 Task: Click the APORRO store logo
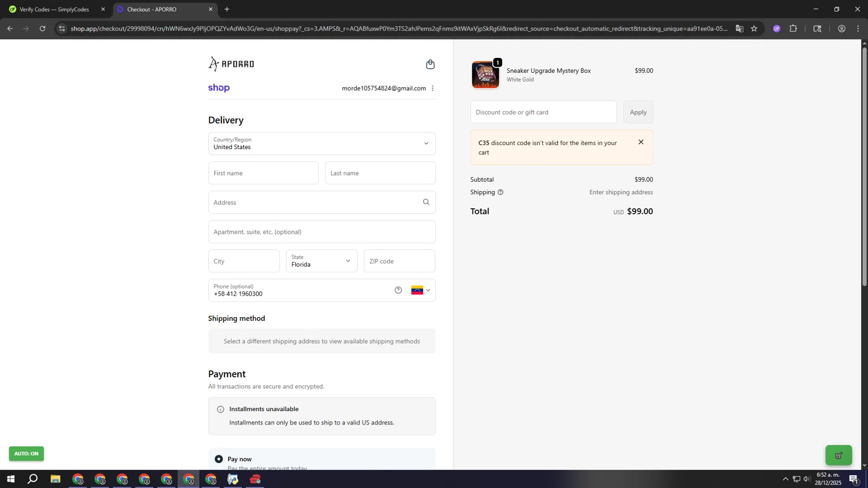click(231, 64)
